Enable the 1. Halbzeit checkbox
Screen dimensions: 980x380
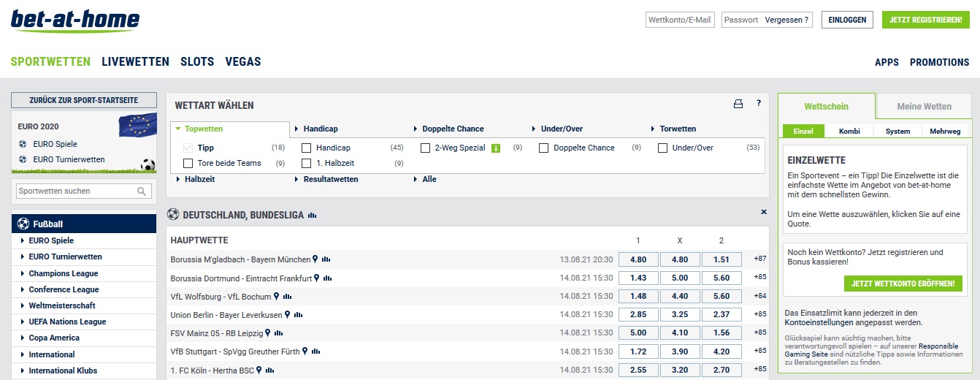307,164
